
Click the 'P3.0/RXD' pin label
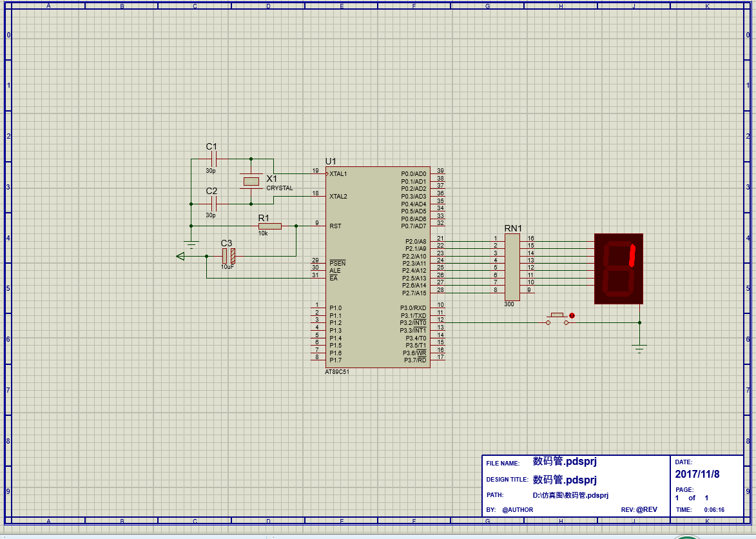coord(413,308)
